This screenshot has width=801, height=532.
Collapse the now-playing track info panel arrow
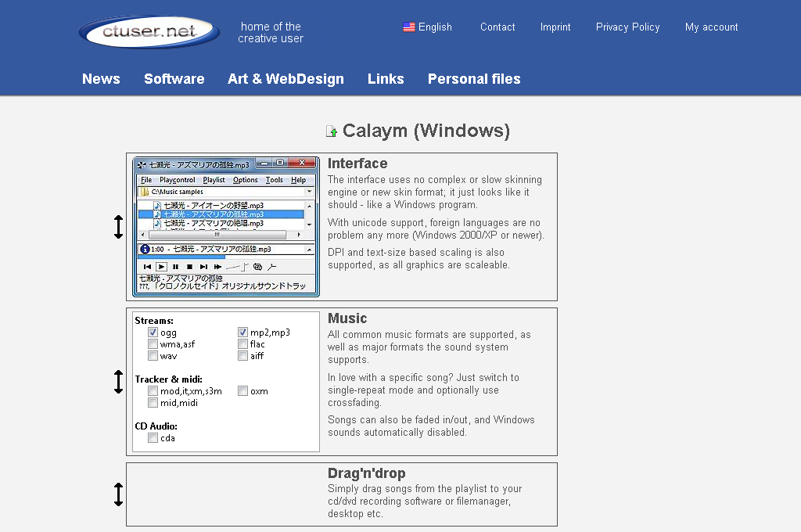(309, 249)
